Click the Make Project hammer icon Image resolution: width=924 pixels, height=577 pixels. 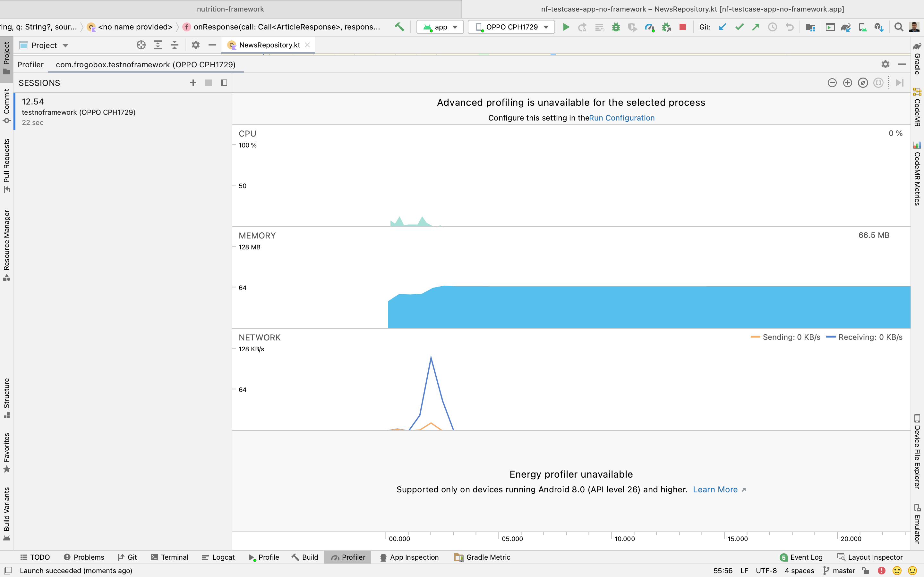399,27
